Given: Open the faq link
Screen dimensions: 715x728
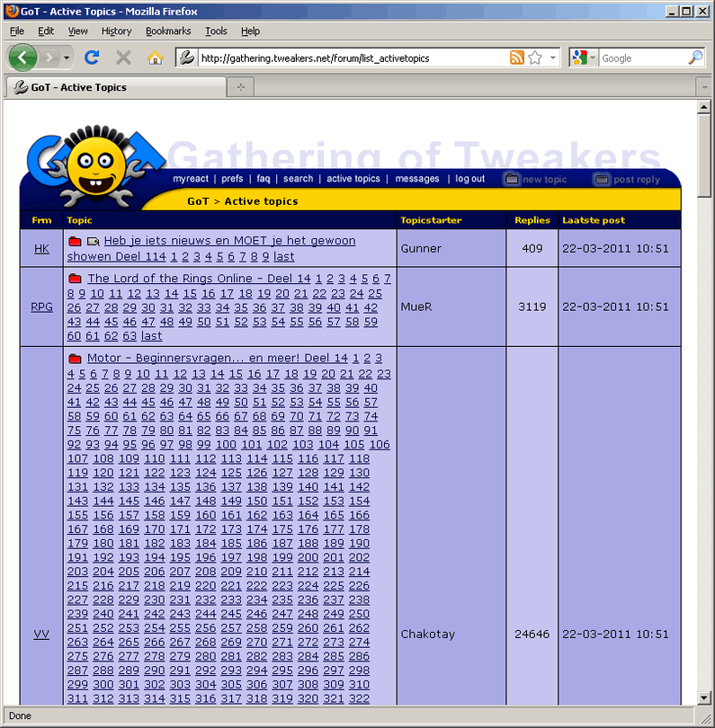Looking at the screenshot, I should [x=263, y=179].
